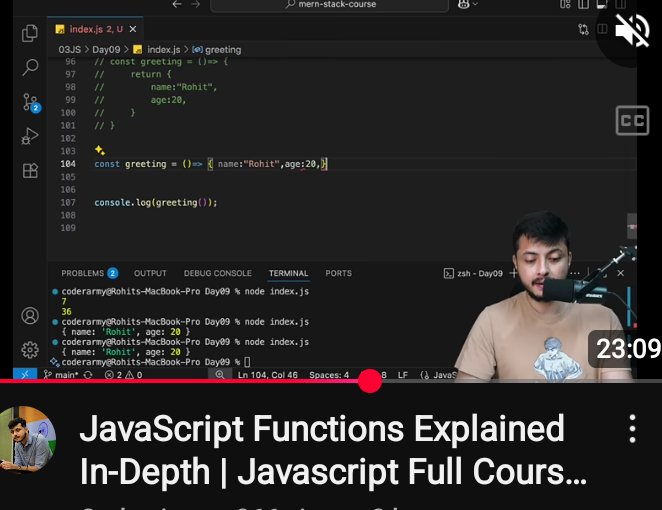The width and height of the screenshot is (662, 510).
Task: Click index.js in the breadcrumb
Action: tap(157, 50)
